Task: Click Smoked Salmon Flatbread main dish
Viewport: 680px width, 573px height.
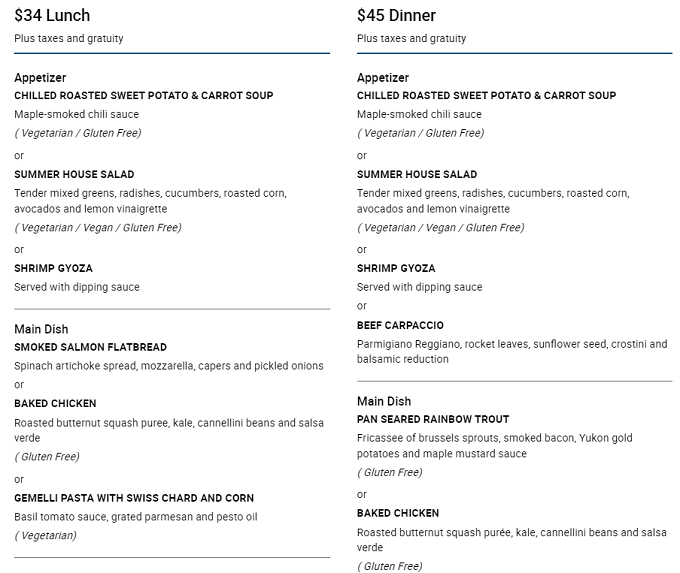Action: [x=90, y=347]
